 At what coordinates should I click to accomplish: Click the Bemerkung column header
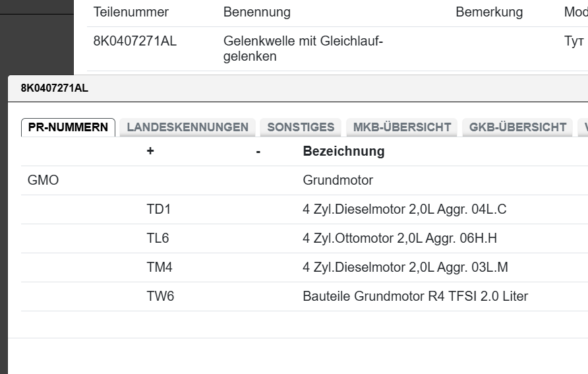(x=488, y=12)
